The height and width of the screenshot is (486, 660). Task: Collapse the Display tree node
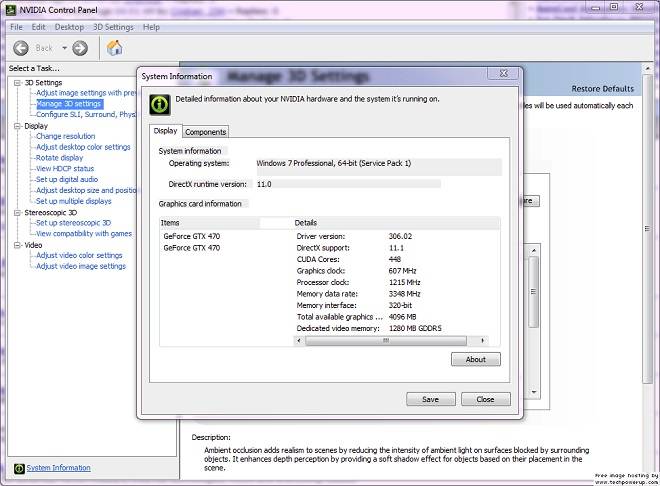tap(17, 126)
